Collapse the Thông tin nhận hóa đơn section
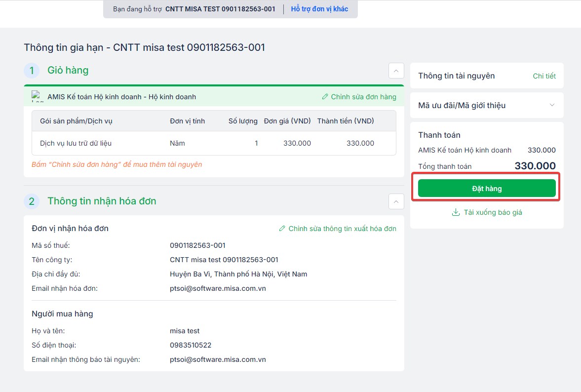This screenshot has width=581, height=392. pos(396,201)
